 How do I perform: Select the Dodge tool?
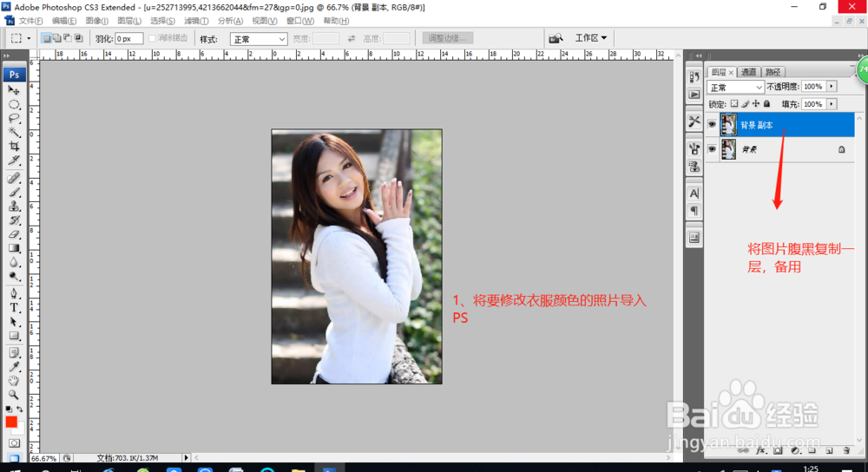coord(14,276)
